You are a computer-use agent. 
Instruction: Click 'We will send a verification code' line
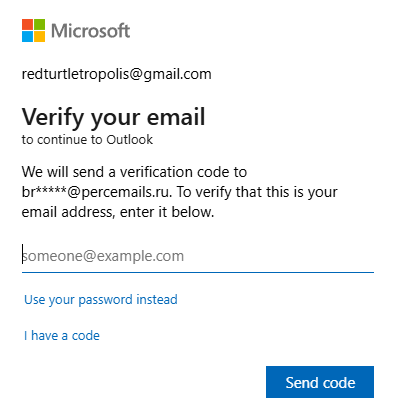coord(134,172)
